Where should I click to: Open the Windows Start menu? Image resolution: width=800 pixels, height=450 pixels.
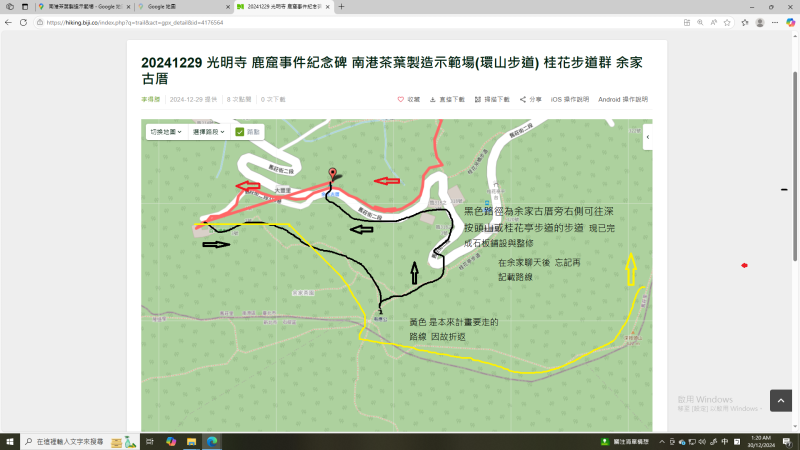click(10, 441)
